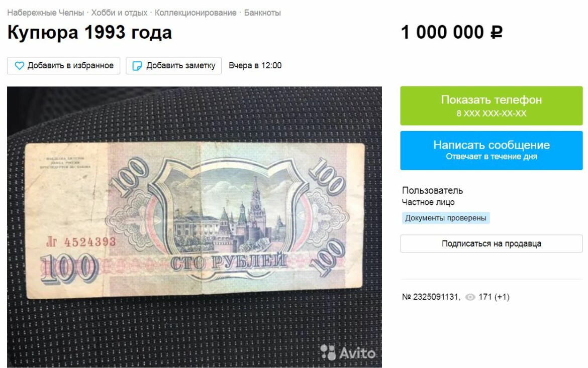Open the 100 ruble banknote photo
This screenshot has height=368, width=588.
(x=194, y=227)
